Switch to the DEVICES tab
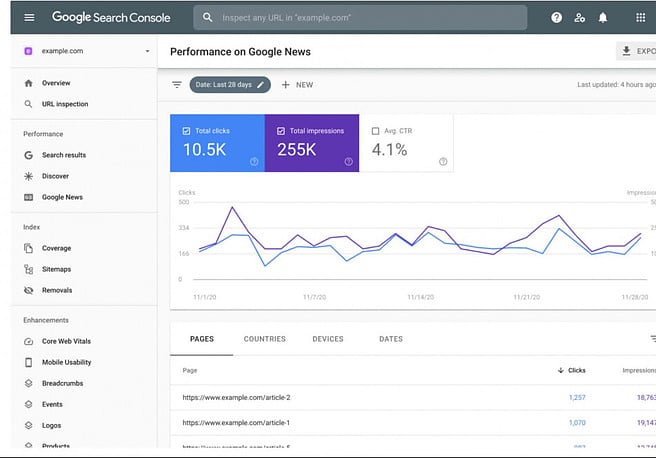The width and height of the screenshot is (656, 458). coord(328,339)
